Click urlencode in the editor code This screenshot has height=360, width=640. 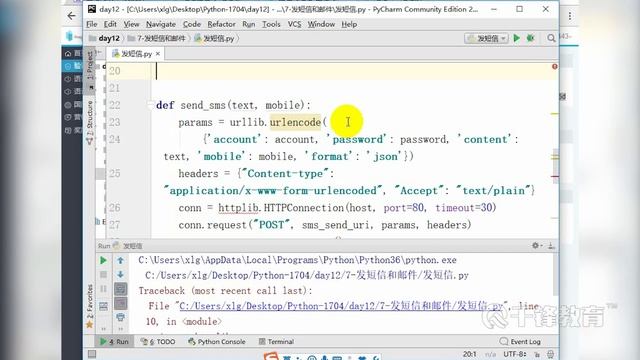tap(295, 122)
